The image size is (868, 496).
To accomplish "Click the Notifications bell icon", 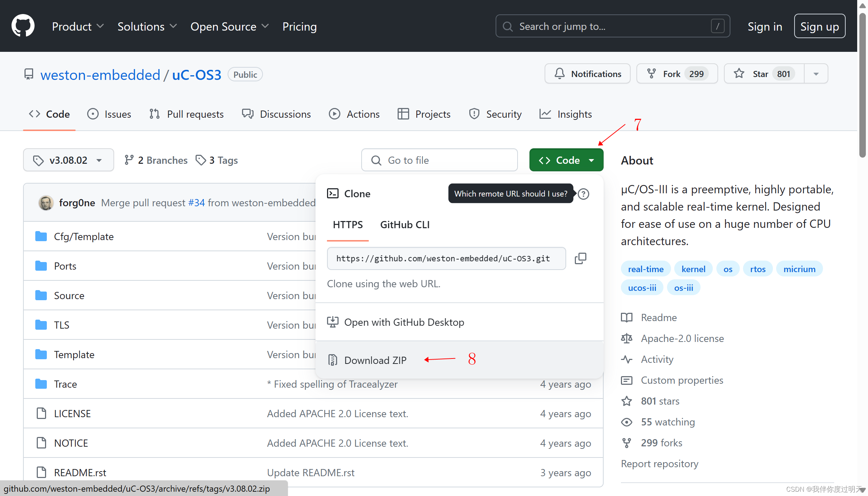I will pos(559,74).
